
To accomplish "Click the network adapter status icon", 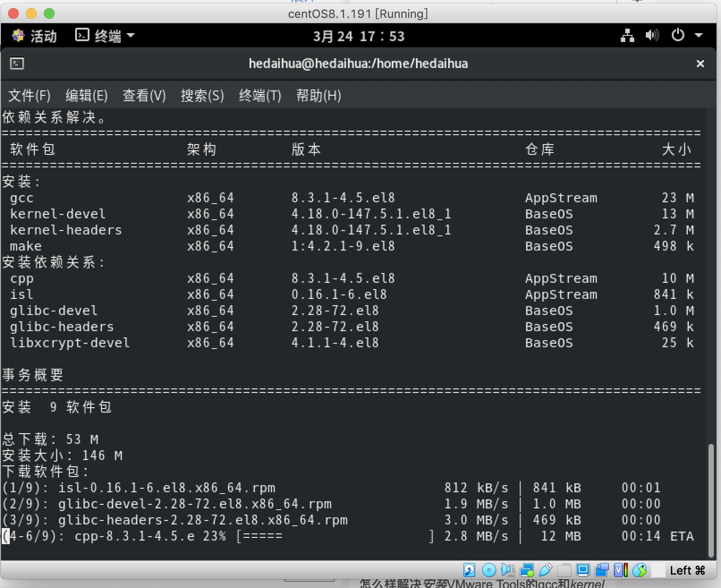I will point(527,570).
